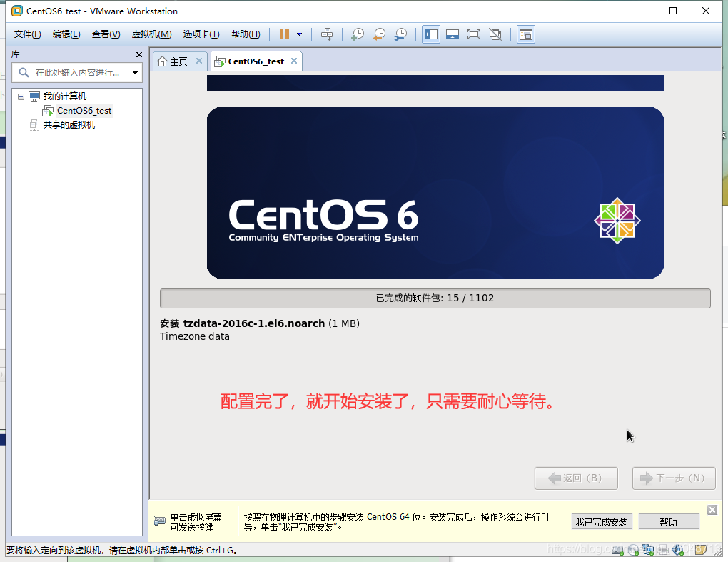The image size is (728, 562).
Task: Take a snapshot using the toolbar icon
Action: click(358, 34)
